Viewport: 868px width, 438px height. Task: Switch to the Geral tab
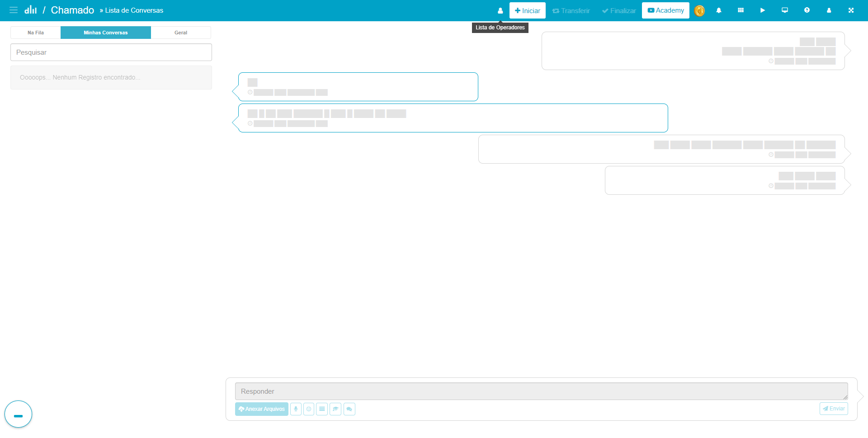(x=181, y=33)
